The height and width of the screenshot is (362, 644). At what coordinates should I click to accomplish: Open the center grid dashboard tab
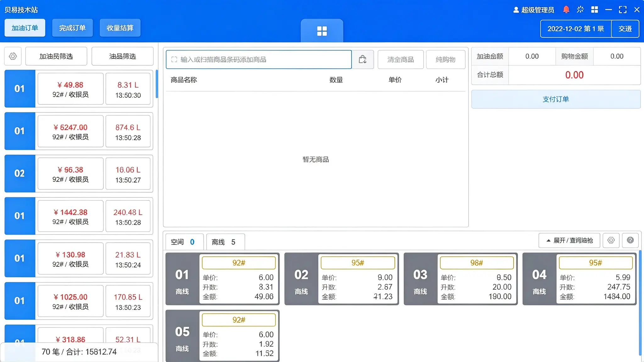pos(322,31)
